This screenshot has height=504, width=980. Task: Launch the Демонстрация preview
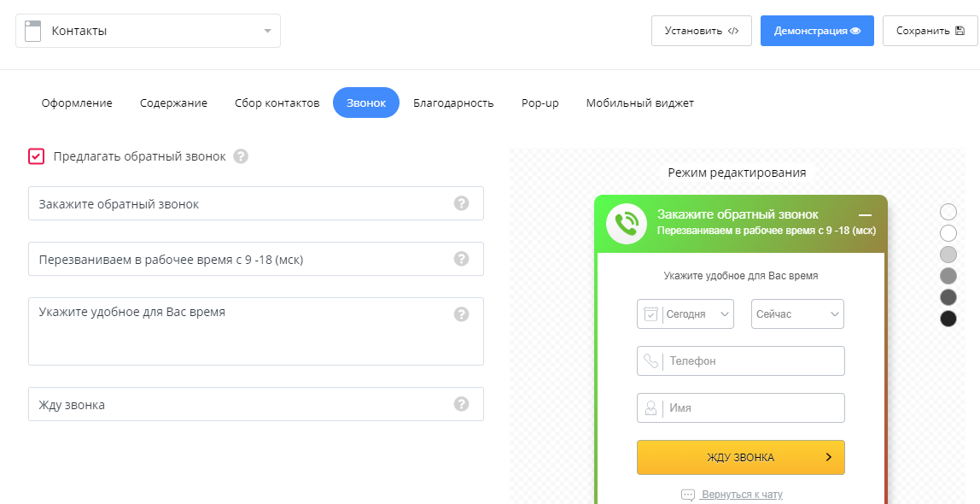click(817, 31)
